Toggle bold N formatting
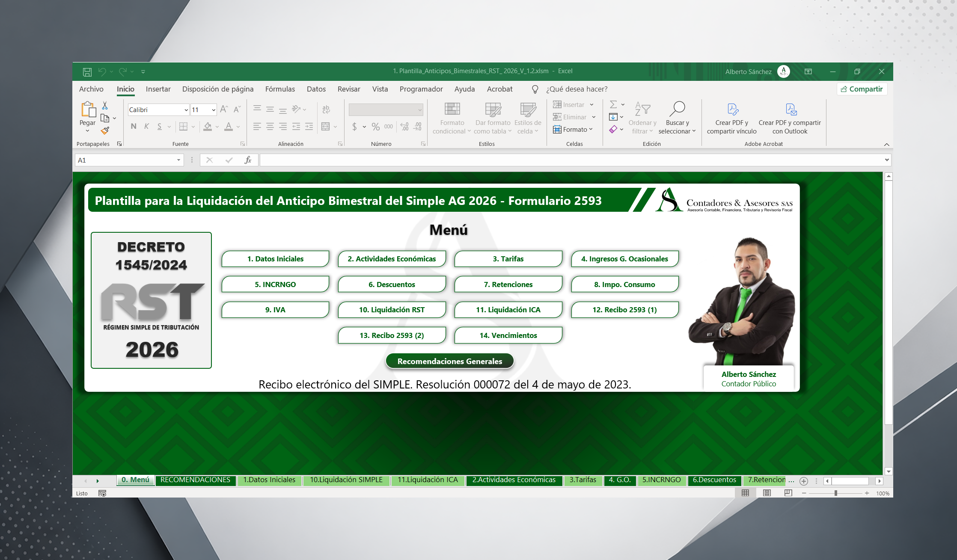This screenshot has width=957, height=560. pyautogui.click(x=134, y=126)
